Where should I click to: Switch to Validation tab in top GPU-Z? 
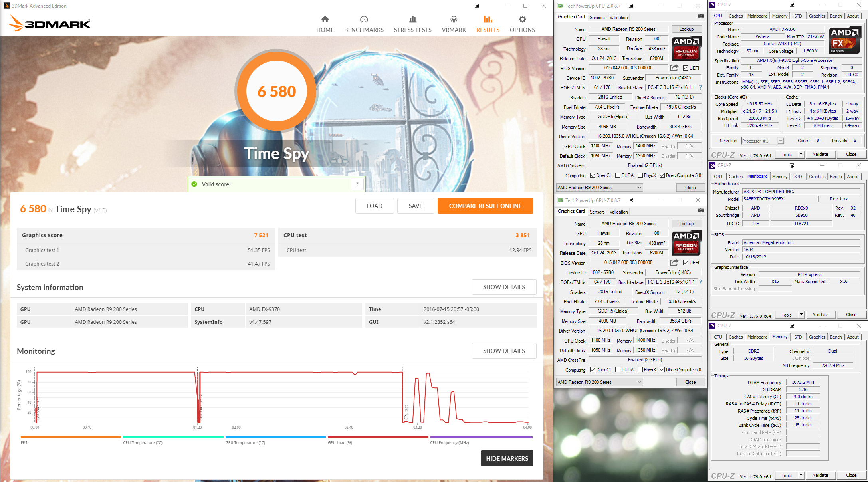[618, 17]
